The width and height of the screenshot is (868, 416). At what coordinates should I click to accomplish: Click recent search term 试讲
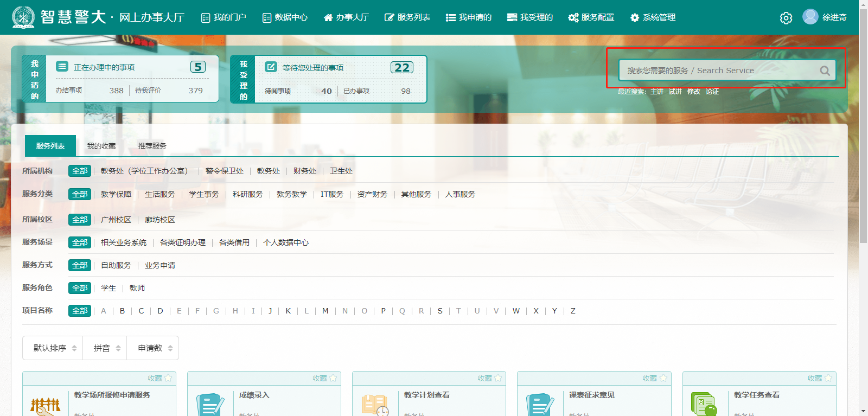coord(675,92)
